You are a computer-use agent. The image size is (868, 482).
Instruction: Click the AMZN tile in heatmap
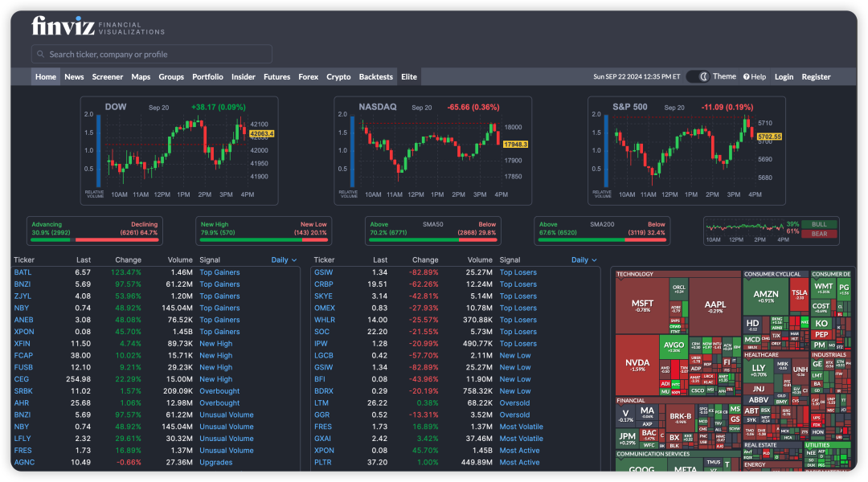pos(766,296)
